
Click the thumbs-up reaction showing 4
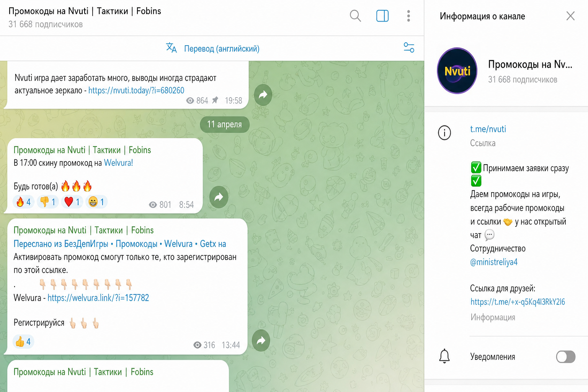click(x=23, y=341)
